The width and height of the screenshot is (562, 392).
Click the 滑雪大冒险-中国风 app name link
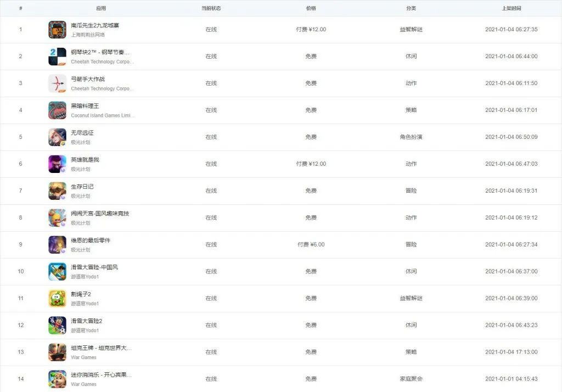click(x=94, y=267)
